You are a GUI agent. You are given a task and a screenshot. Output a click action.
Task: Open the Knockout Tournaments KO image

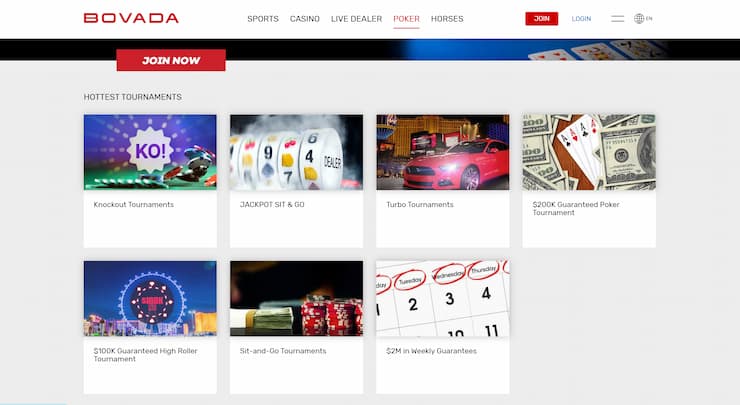tap(150, 152)
